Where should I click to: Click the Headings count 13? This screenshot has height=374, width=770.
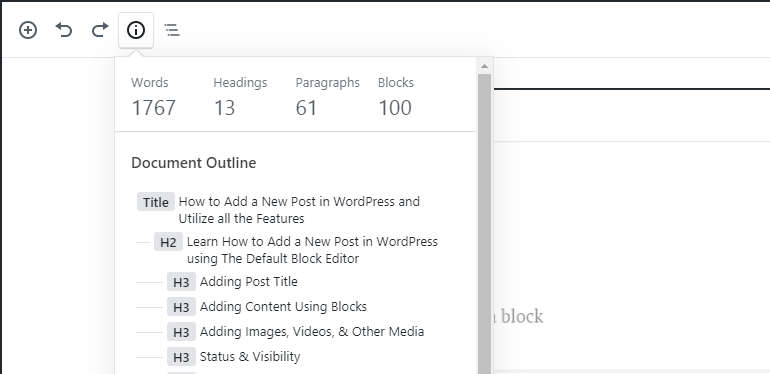tap(224, 108)
